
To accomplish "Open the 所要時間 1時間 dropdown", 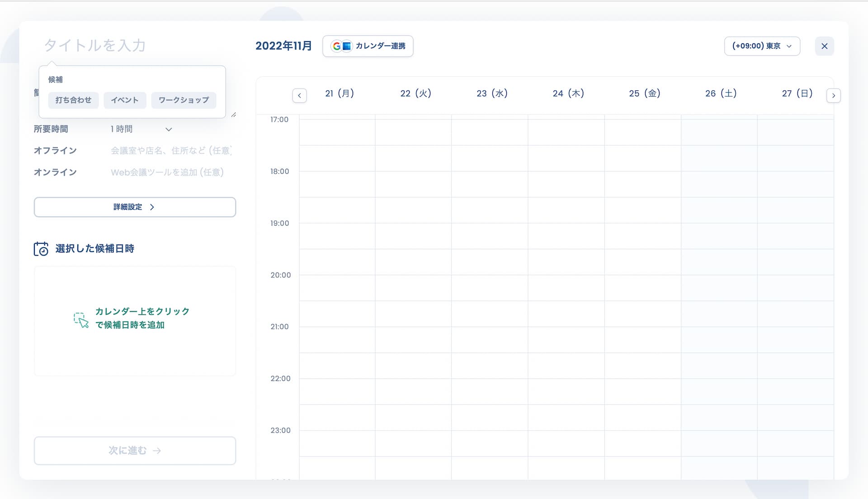I will tap(141, 129).
